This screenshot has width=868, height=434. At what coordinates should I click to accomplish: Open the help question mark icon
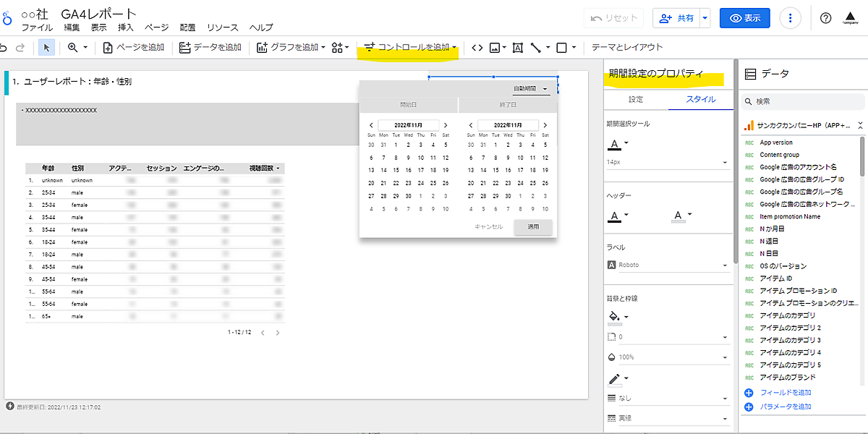[x=825, y=18]
